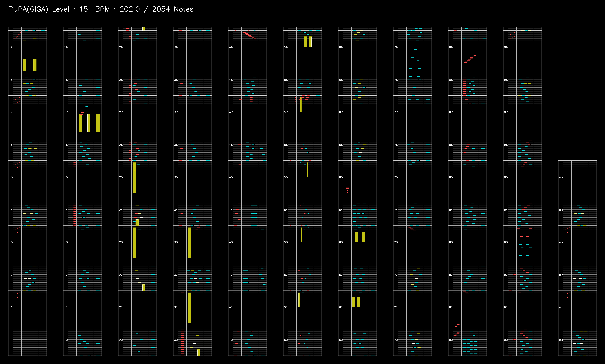605x364 pixels.
Task: Select measure number 0 label
Action: tap(12, 340)
